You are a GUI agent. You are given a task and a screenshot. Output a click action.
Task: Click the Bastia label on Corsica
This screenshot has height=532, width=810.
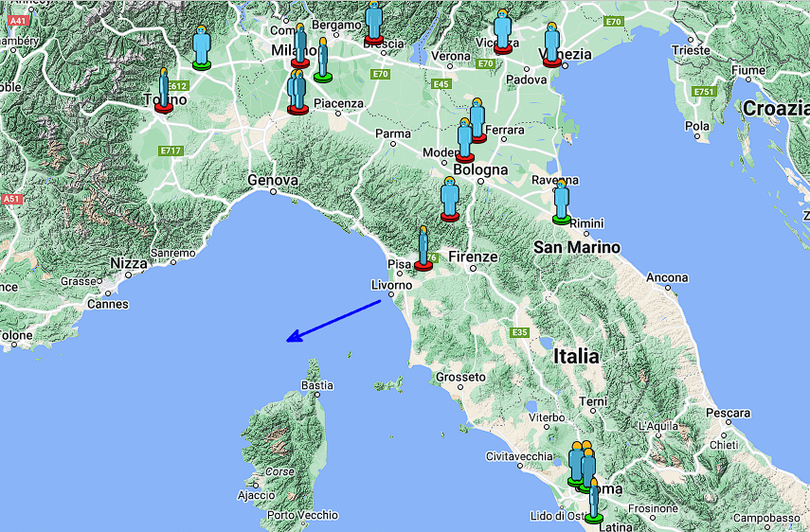tap(316, 385)
